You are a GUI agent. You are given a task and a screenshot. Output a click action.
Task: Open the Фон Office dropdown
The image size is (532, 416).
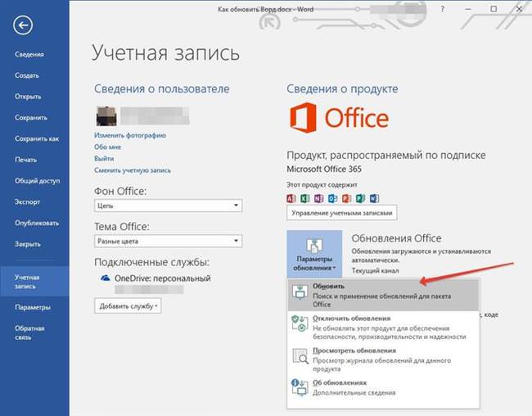[x=169, y=206]
